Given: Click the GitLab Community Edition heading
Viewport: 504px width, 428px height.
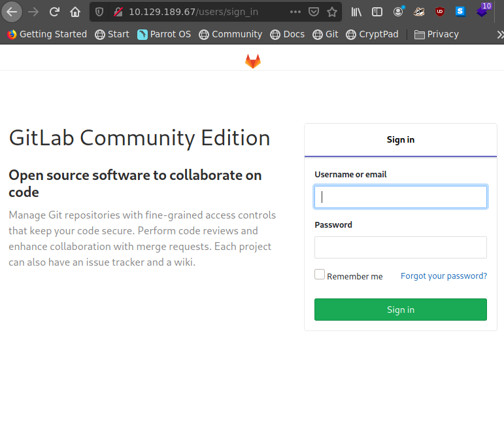Looking at the screenshot, I should [139, 138].
